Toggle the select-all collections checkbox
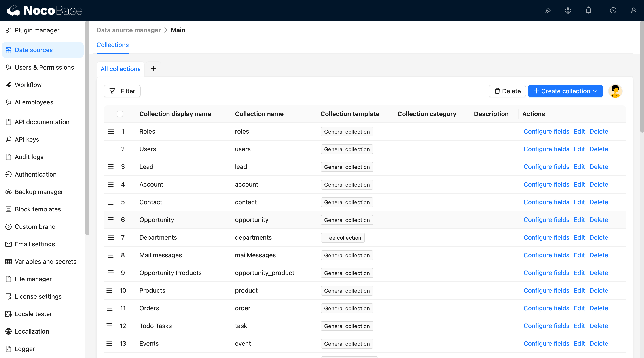 pos(120,114)
